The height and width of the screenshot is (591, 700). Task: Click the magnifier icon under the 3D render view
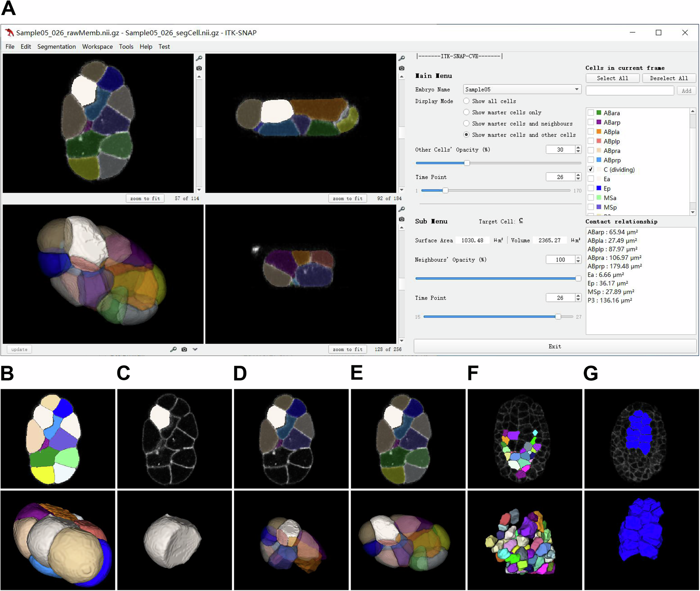click(173, 349)
